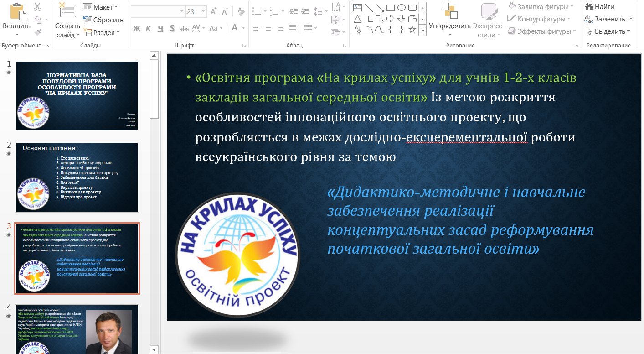Toggle strikethrough abc formatting
The width and height of the screenshot is (644, 354).
click(x=184, y=28)
